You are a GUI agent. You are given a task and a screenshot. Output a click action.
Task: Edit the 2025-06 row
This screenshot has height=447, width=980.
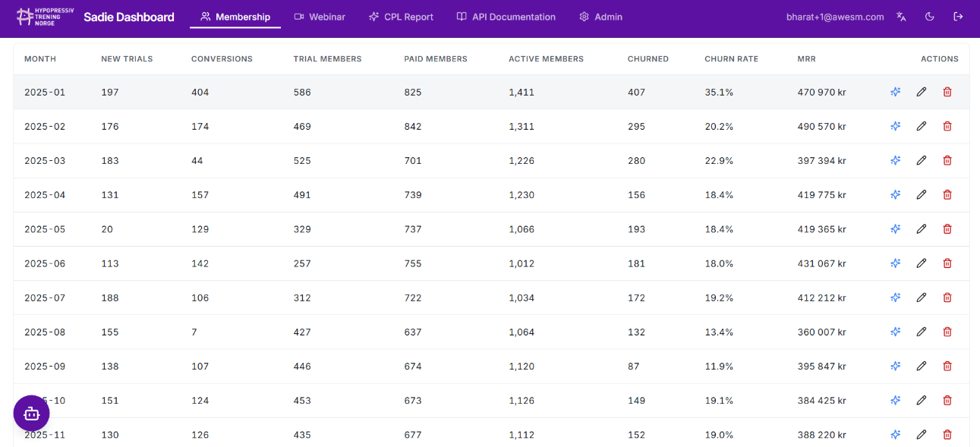(x=922, y=263)
